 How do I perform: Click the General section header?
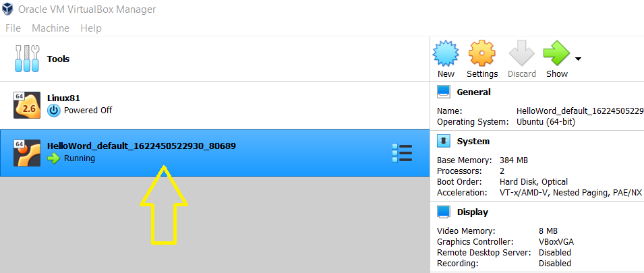coord(473,92)
